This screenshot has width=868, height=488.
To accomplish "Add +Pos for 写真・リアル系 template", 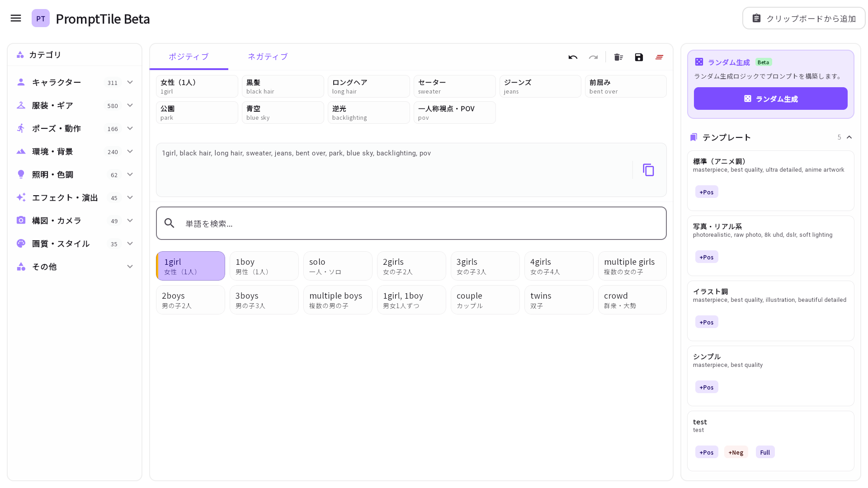I will pos(707,257).
